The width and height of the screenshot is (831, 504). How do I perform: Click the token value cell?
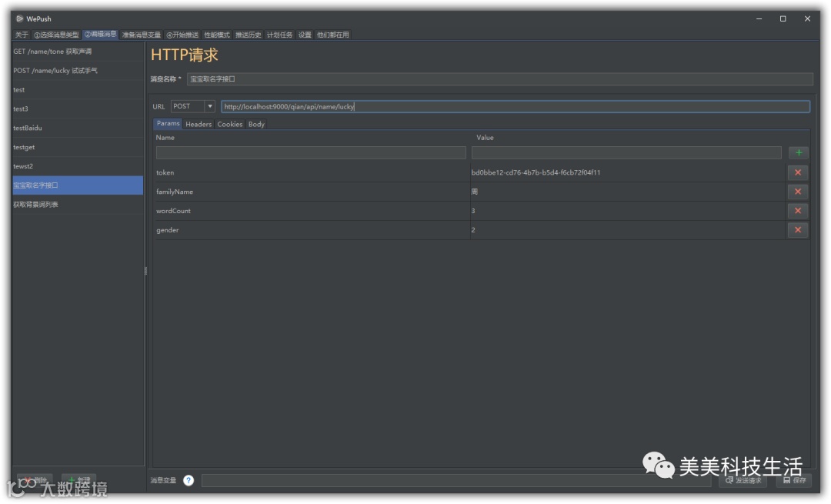628,172
